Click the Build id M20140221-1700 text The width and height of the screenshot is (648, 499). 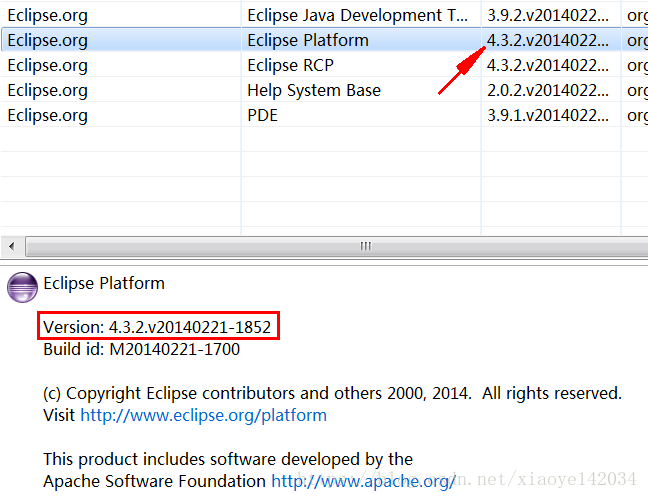tap(141, 349)
